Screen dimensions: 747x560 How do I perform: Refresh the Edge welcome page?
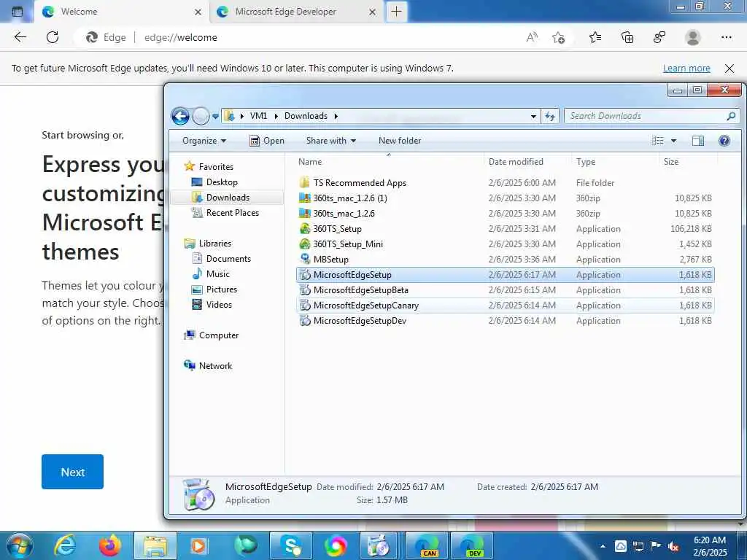(x=53, y=37)
